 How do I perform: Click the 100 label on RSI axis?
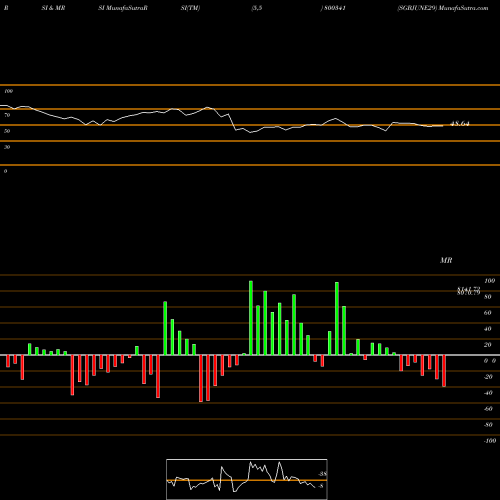click(x=8, y=91)
